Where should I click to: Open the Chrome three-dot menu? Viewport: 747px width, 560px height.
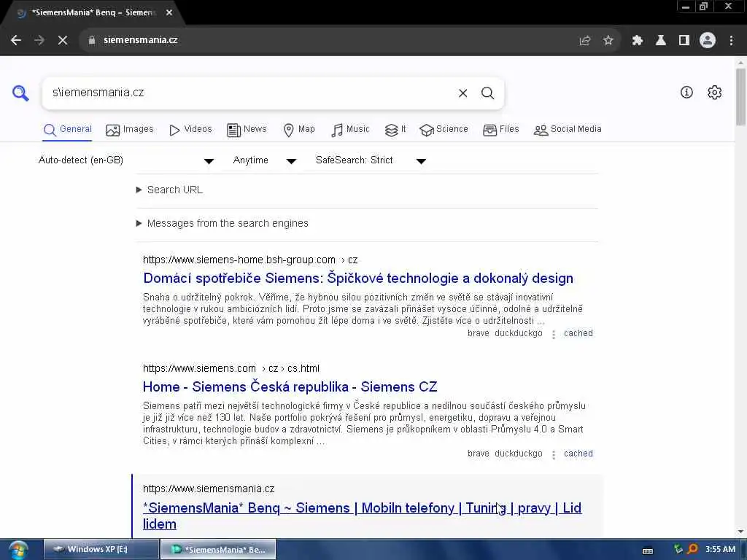(731, 41)
